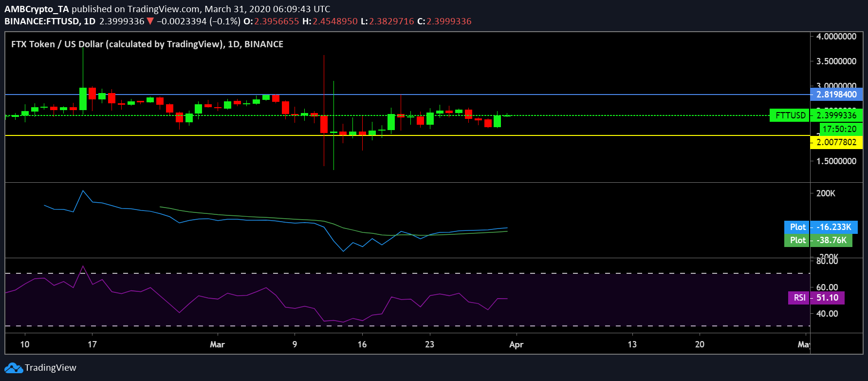868x381 pixels.
Task: Click the blue Plot label tag
Action: tap(797, 227)
